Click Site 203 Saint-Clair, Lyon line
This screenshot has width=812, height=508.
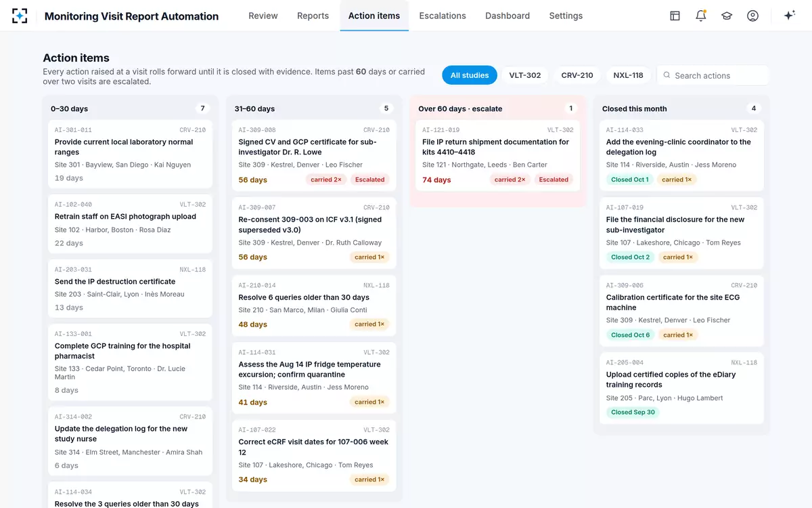tap(120, 295)
